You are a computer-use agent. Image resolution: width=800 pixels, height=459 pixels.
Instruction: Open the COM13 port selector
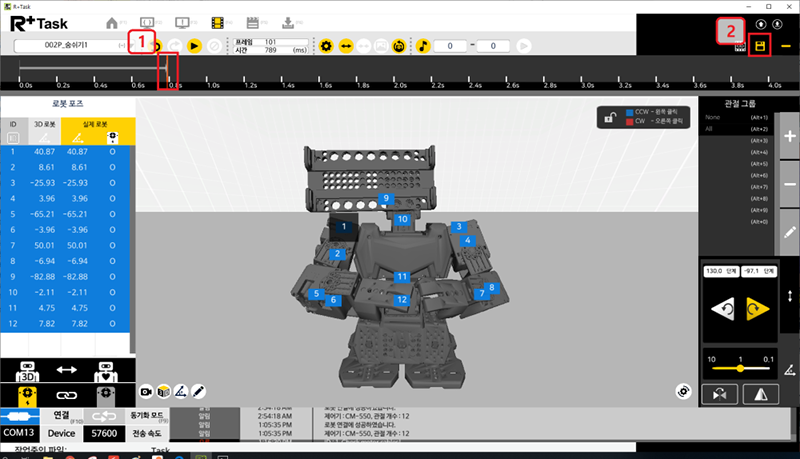19,433
